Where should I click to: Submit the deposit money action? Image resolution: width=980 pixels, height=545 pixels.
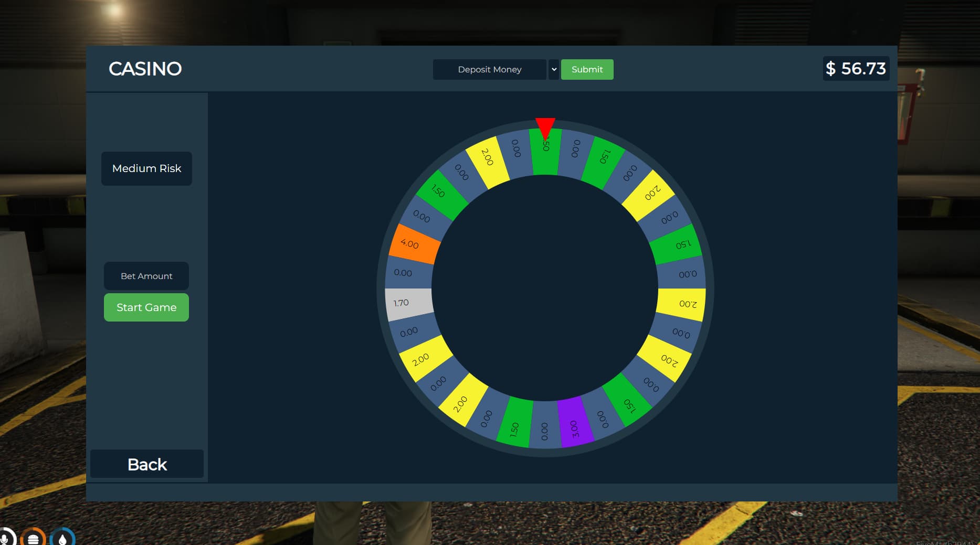tap(587, 69)
